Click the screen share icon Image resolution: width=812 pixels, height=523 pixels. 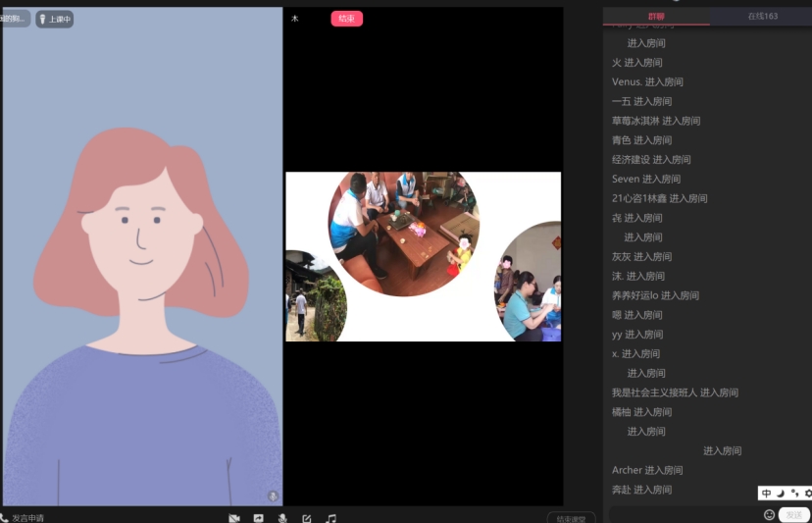pyautogui.click(x=259, y=518)
